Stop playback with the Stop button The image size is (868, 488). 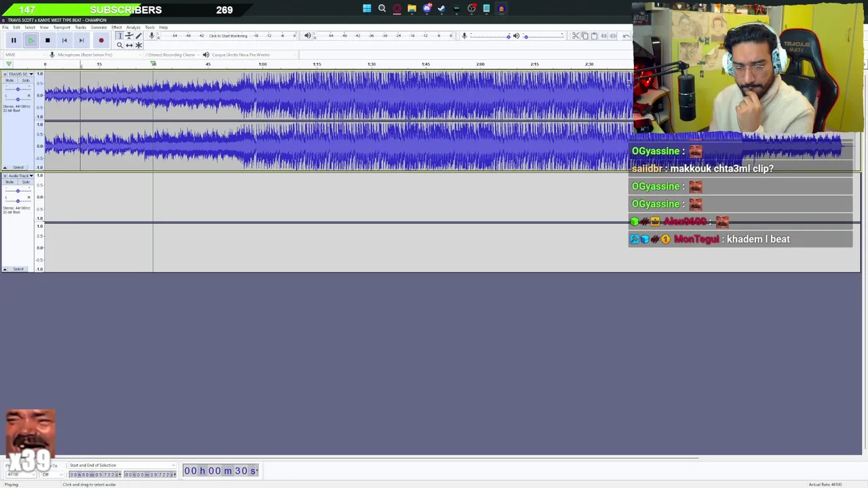click(47, 40)
